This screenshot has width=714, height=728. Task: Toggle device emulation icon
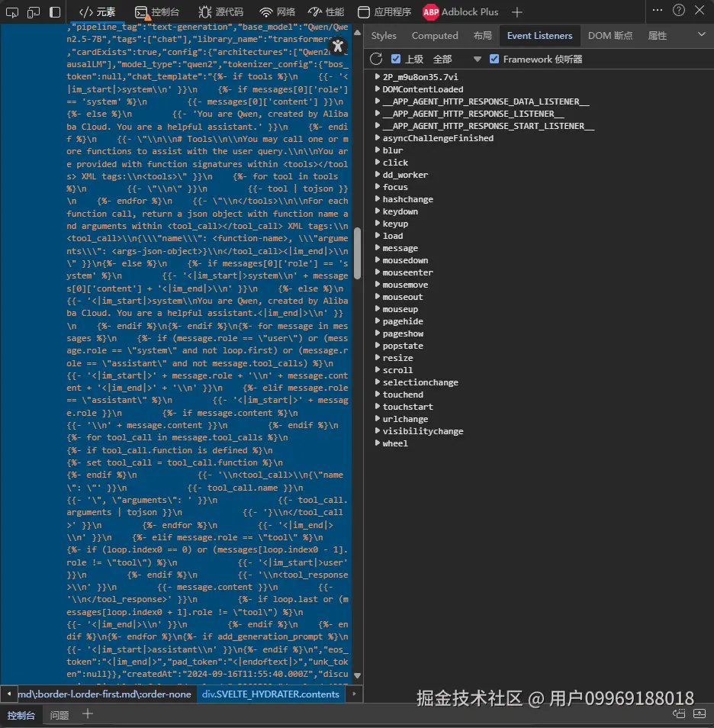pos(34,12)
